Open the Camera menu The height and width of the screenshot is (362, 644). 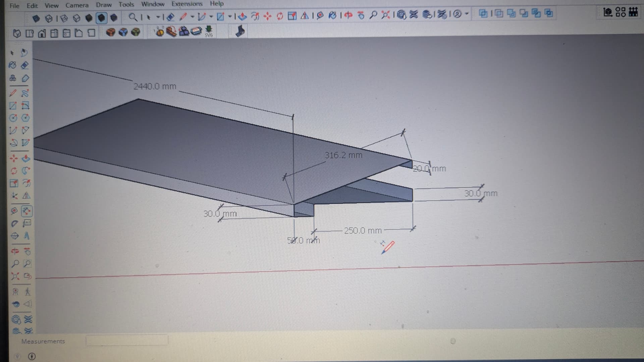pyautogui.click(x=77, y=5)
